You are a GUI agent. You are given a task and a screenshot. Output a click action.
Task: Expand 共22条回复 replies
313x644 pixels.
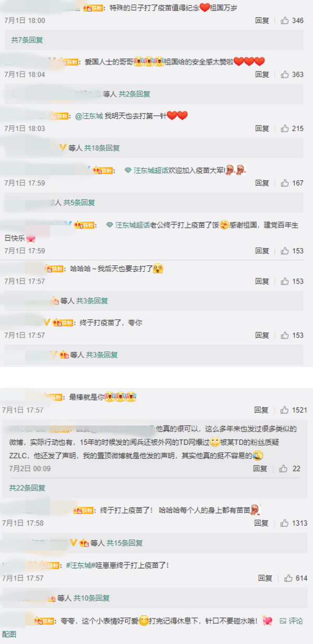click(x=27, y=488)
